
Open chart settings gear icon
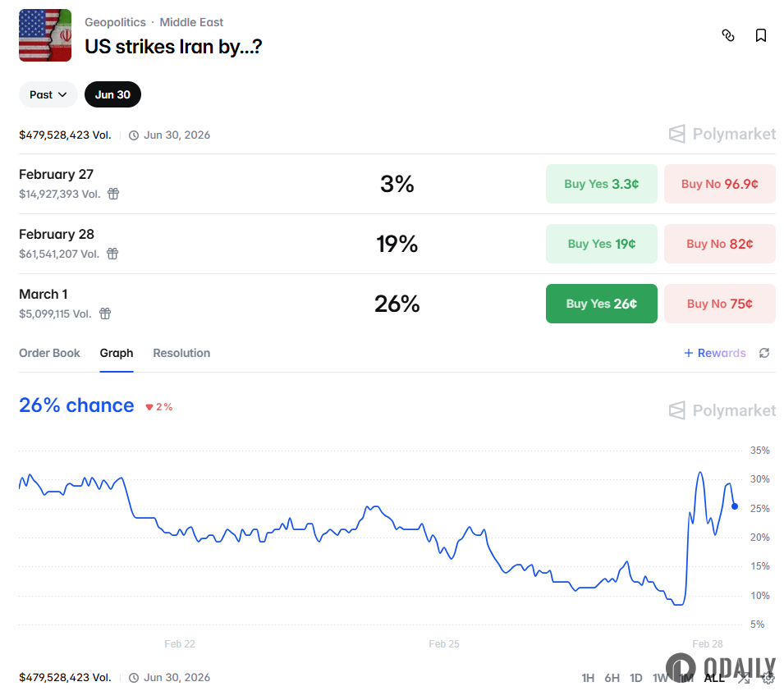(x=768, y=678)
